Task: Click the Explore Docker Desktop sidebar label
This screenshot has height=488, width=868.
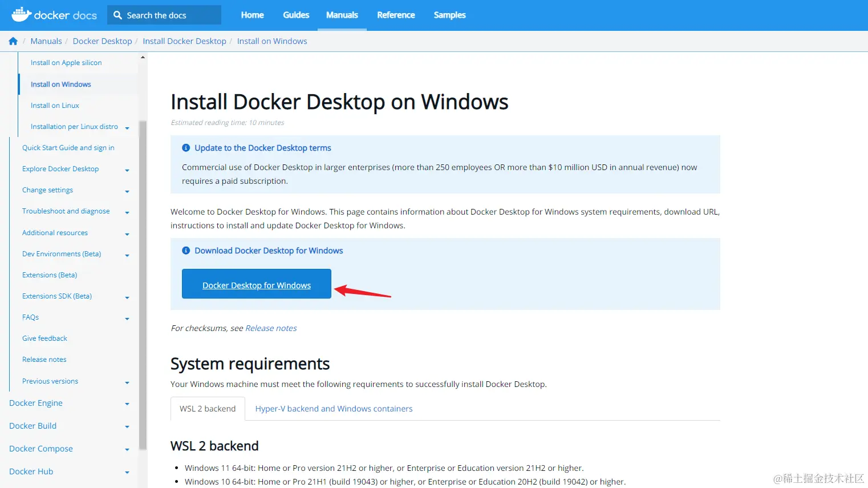Action: (x=60, y=169)
